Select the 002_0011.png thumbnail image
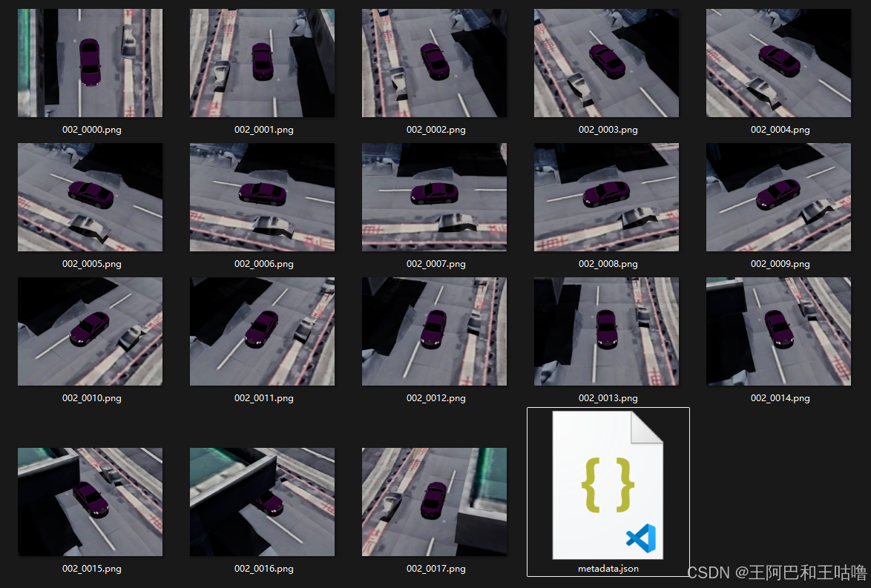Viewport: 871px width, 588px height. pyautogui.click(x=262, y=331)
